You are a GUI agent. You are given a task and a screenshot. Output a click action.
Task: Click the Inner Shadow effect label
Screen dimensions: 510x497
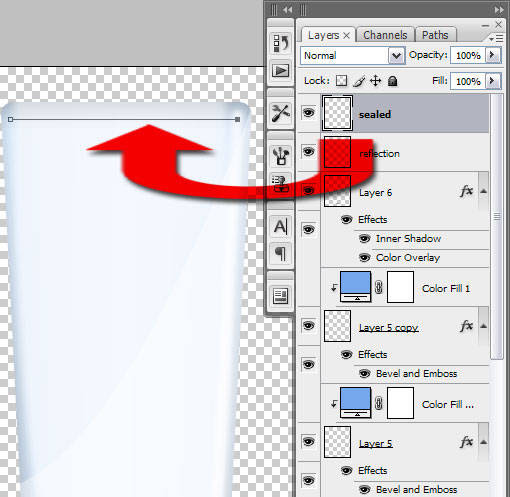click(x=408, y=239)
